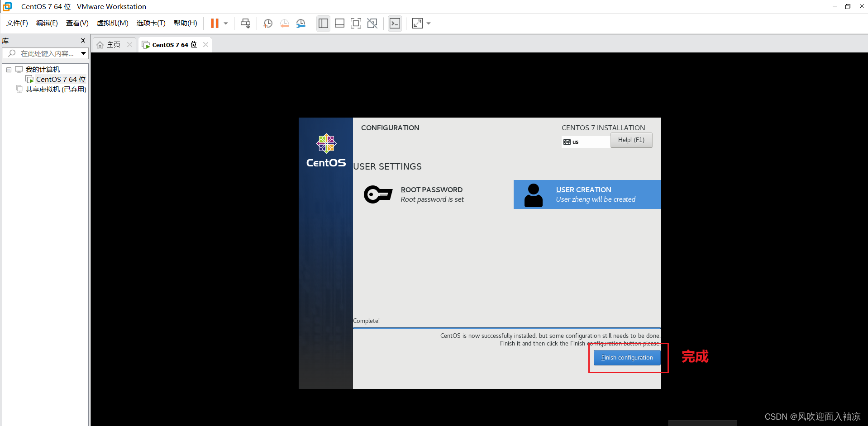Close the library panel
868x426 pixels.
(83, 41)
